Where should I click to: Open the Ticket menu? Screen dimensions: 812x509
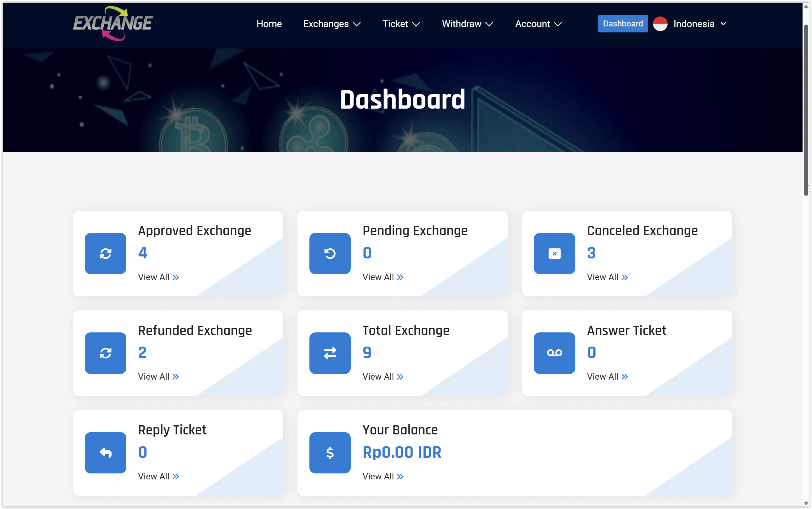click(400, 24)
